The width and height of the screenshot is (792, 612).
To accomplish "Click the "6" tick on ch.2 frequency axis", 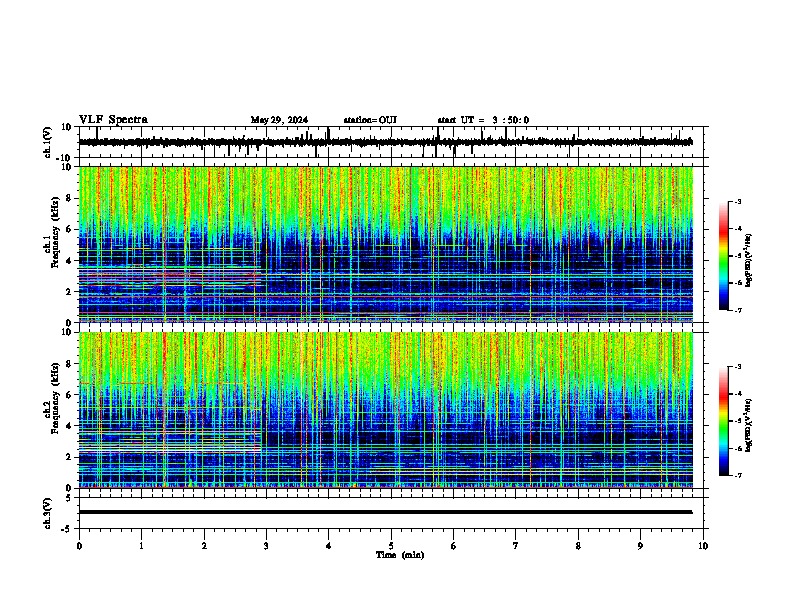I will click(70, 395).
